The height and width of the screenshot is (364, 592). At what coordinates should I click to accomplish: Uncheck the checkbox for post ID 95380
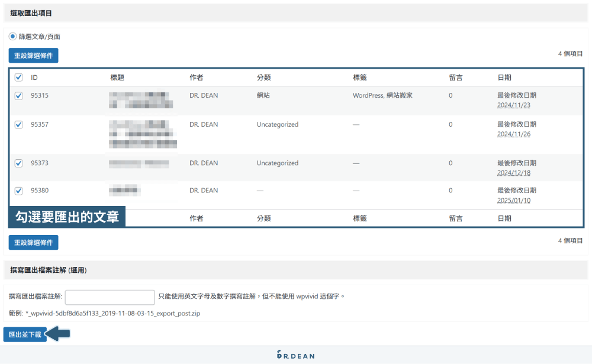click(17, 190)
